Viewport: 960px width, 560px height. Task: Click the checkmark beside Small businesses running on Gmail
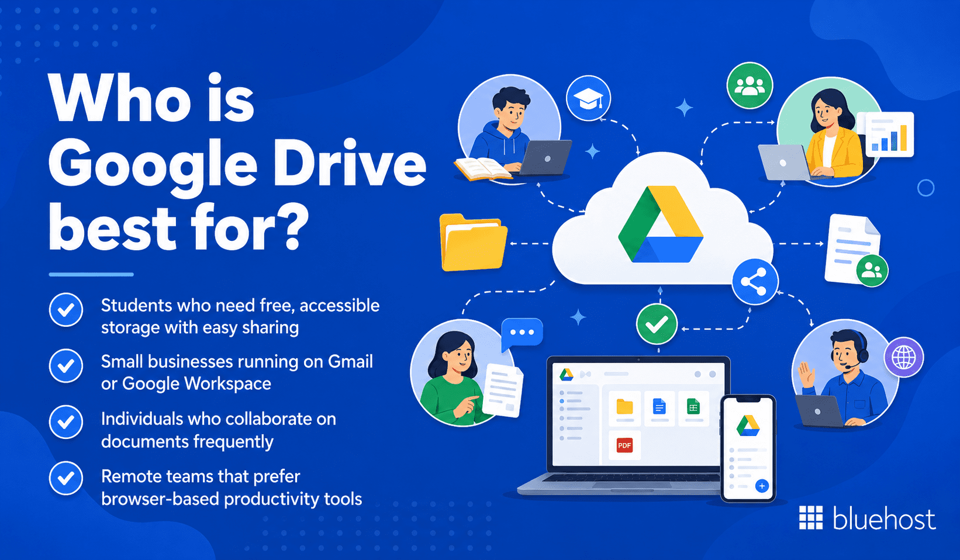66,366
